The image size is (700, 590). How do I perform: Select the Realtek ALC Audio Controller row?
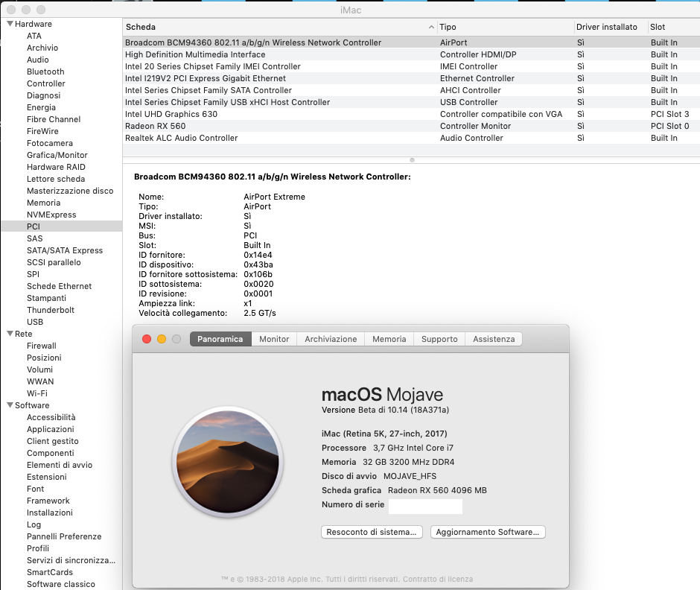(411, 138)
